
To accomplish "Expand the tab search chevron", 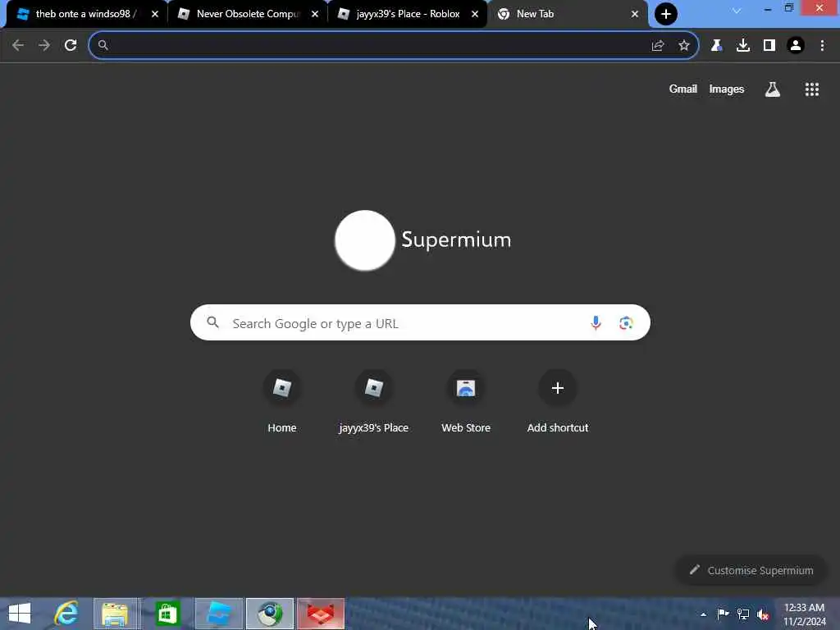I will [737, 11].
